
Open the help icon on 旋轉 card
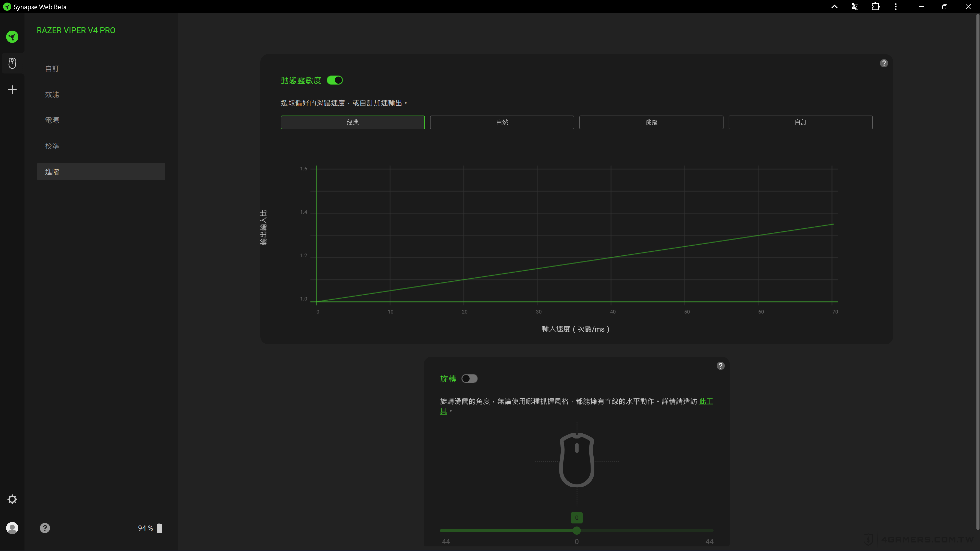click(x=720, y=366)
